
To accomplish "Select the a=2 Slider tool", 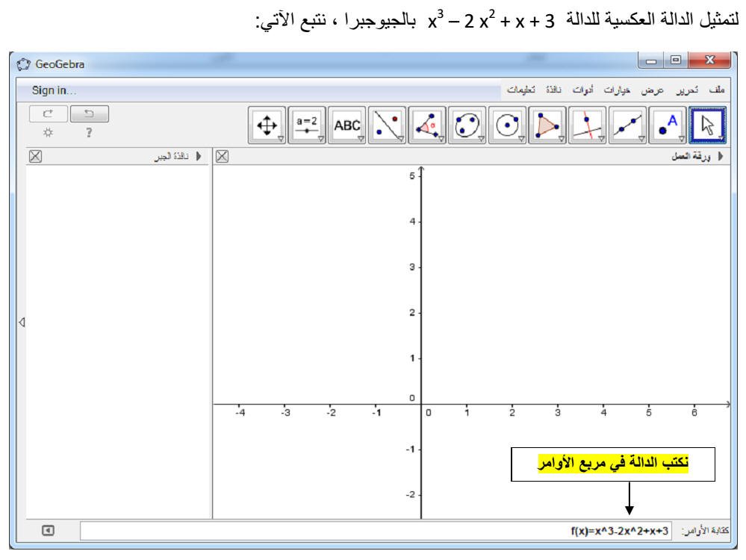I will [307, 125].
